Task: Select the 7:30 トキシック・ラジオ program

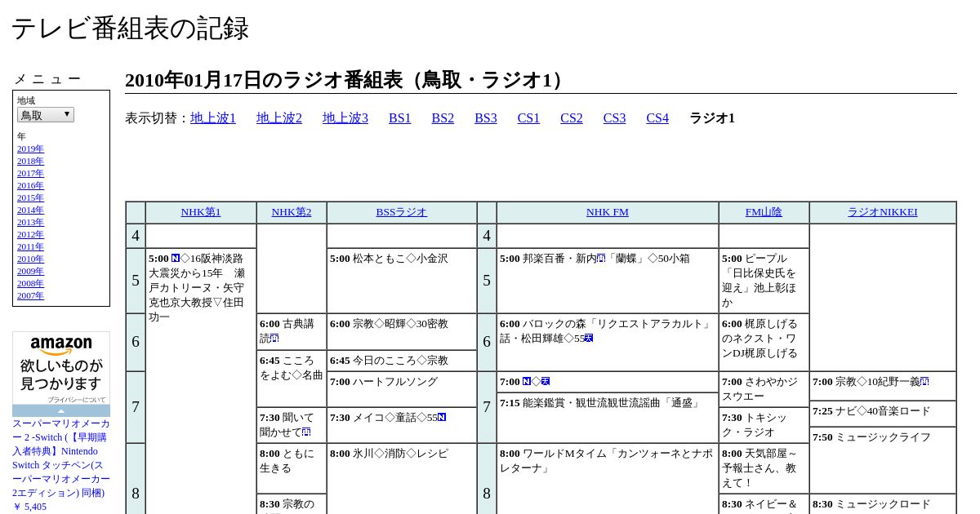Action: pos(764,425)
